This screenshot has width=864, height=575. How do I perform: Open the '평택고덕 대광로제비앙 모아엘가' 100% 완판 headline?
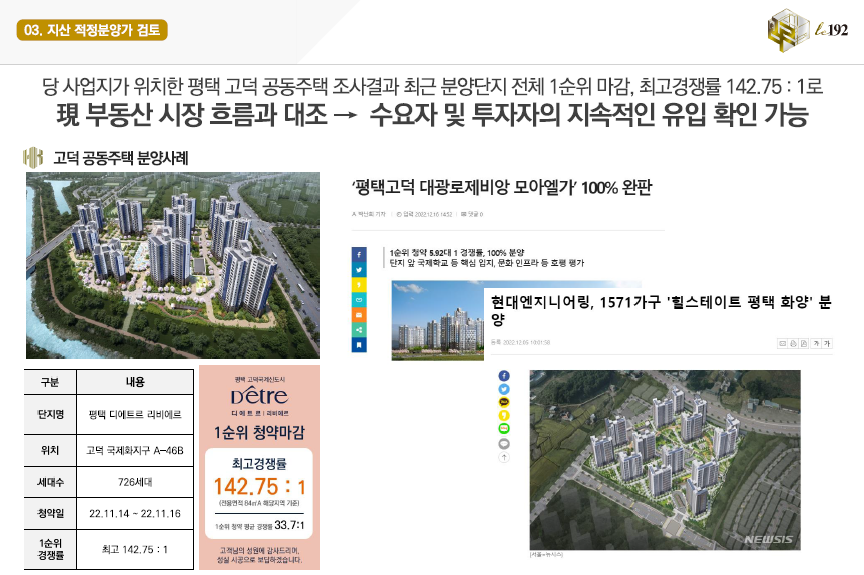coord(502,188)
